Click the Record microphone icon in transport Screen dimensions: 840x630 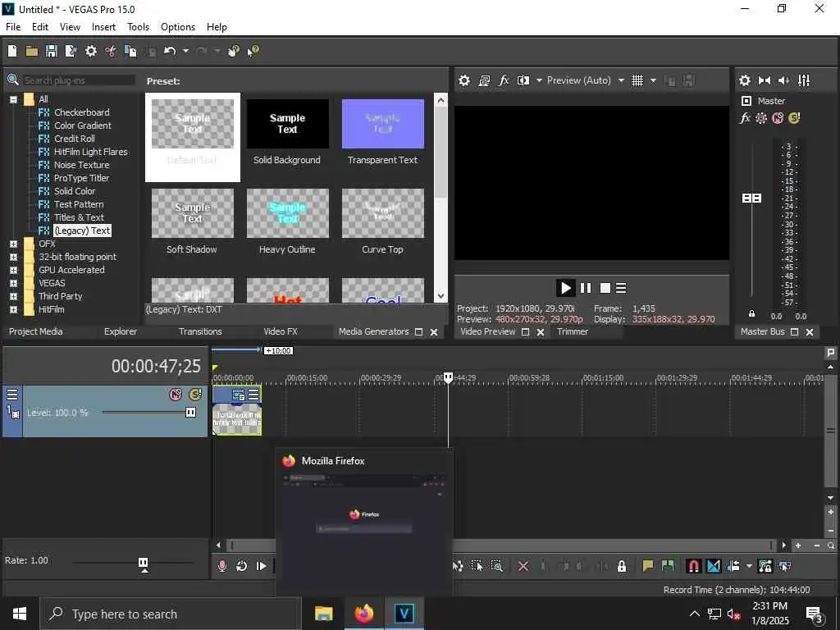coord(221,566)
